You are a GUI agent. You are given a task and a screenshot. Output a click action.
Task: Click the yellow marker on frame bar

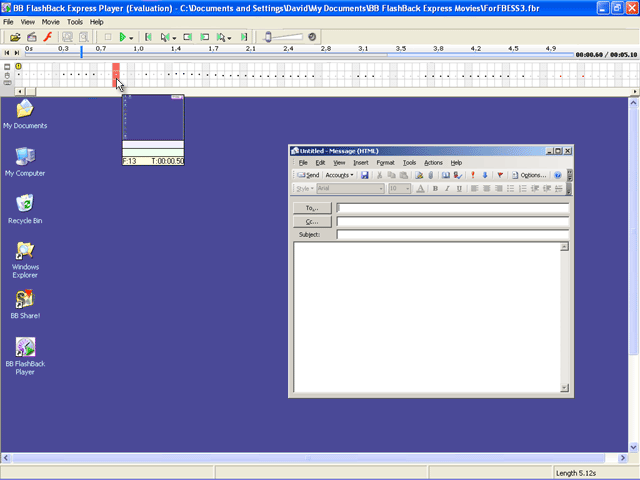click(x=18, y=66)
